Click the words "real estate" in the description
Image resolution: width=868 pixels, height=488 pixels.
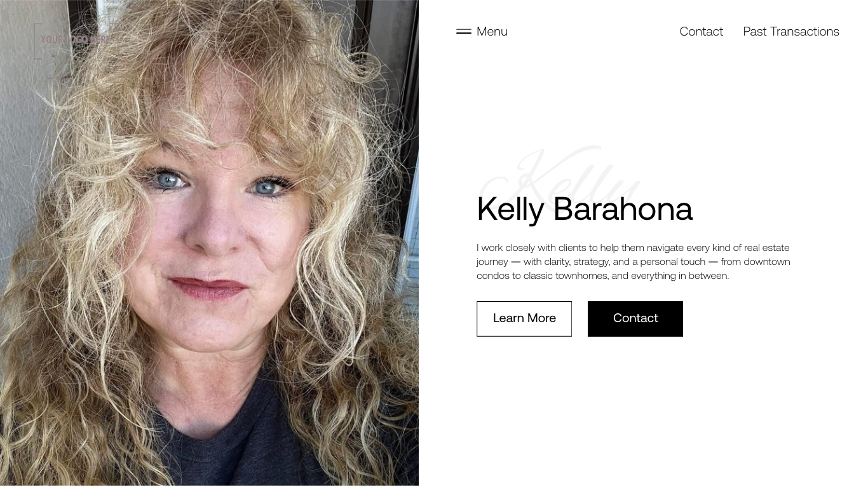767,248
